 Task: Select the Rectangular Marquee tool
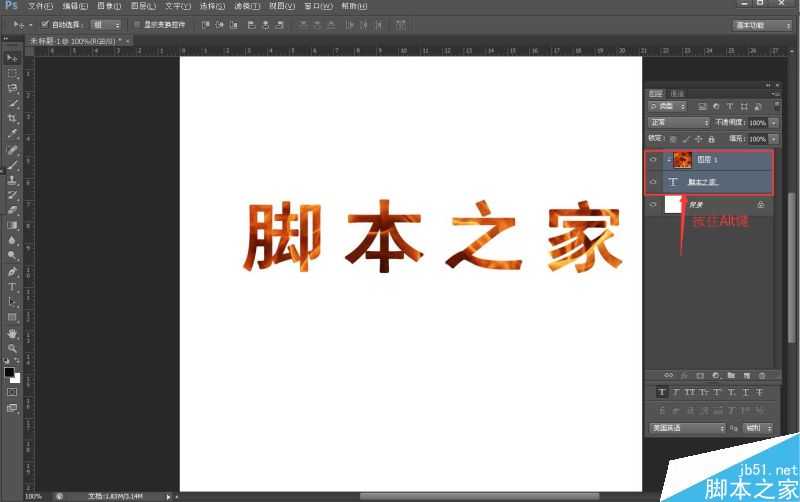[13, 73]
